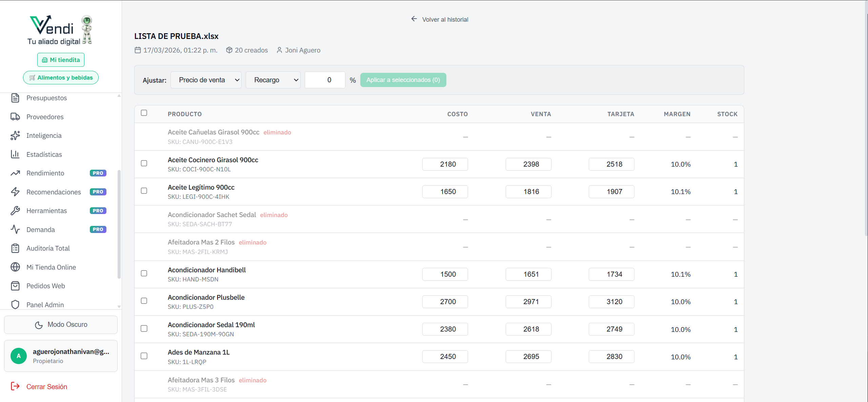This screenshot has height=402, width=868.
Task: Select the Recomendaciones lightning icon
Action: pos(16,192)
